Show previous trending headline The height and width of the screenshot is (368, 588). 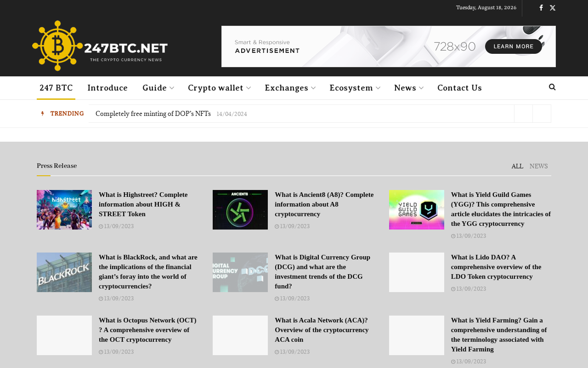tap(523, 114)
